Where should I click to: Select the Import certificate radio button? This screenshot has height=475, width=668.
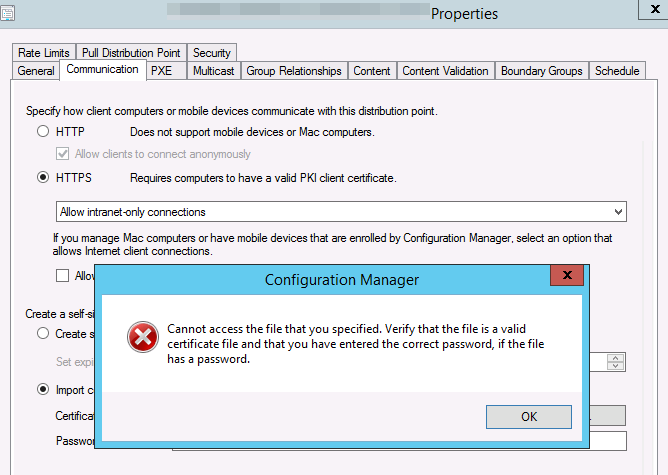click(43, 389)
